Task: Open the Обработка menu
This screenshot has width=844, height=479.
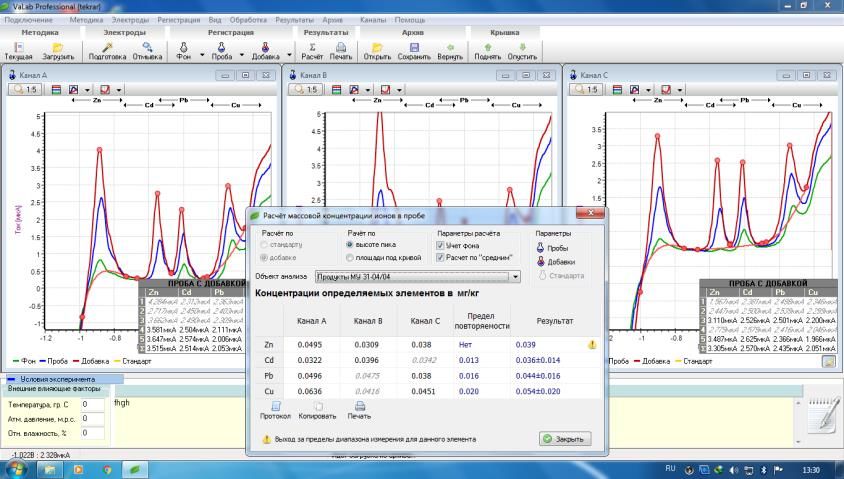Action: point(247,20)
